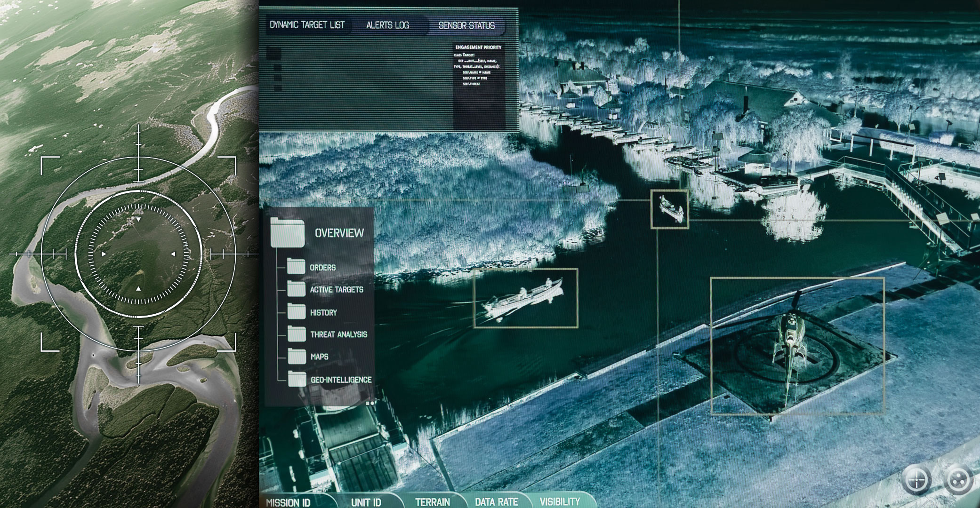Click the crosshair targeting round button

pyautogui.click(x=916, y=481)
